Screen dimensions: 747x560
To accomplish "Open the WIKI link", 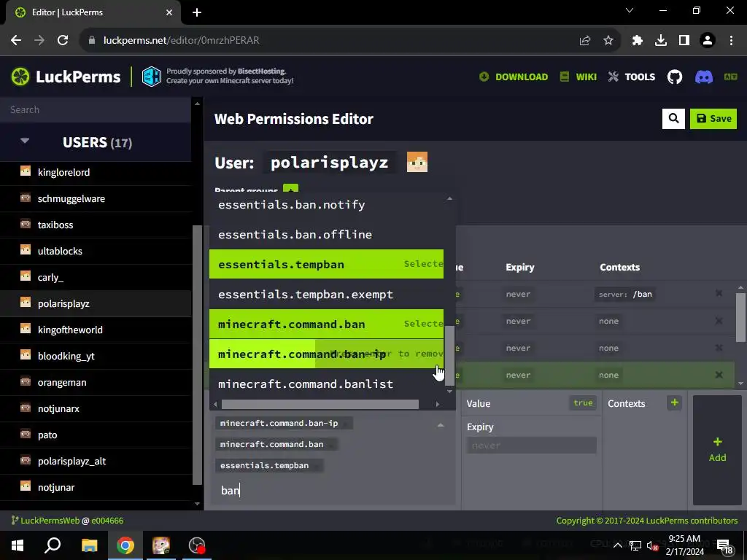I will (x=578, y=77).
